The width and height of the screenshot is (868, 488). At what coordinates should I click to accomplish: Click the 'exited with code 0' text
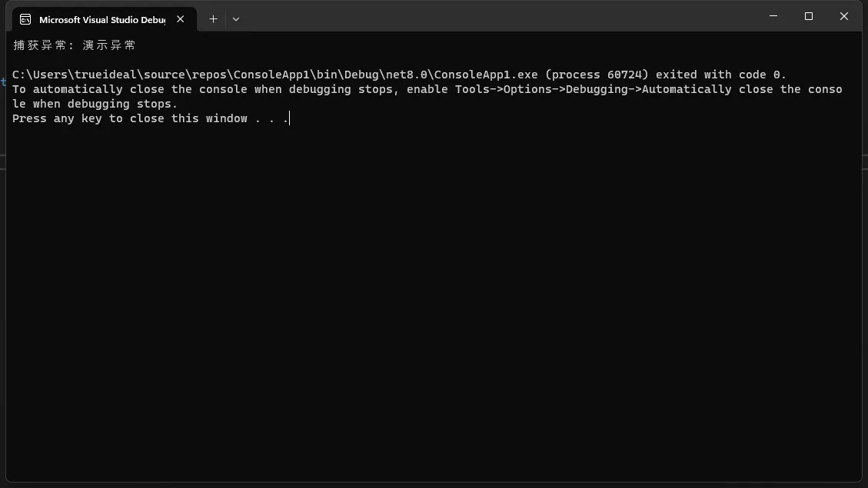[720, 75]
